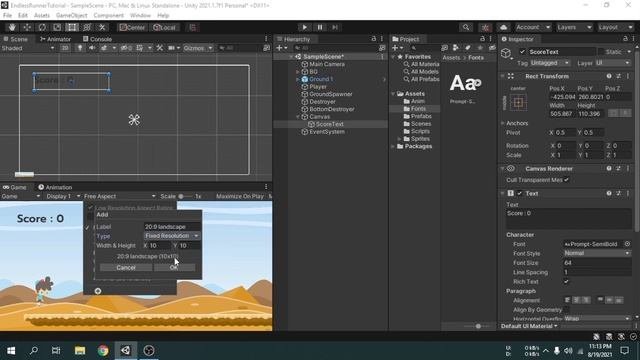Screen dimensions: 640x360
Task: Lock the Inspector panel
Action: (625, 39)
